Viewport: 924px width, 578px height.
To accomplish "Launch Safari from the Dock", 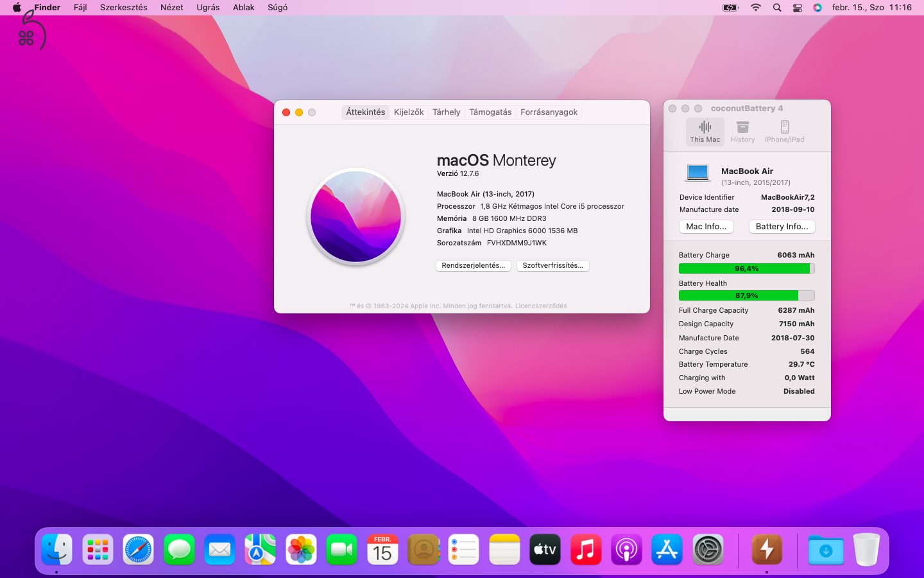I will pos(139,550).
